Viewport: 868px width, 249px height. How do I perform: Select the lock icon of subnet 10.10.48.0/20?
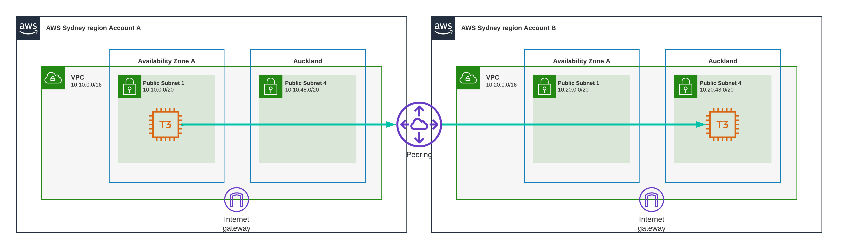click(x=271, y=86)
